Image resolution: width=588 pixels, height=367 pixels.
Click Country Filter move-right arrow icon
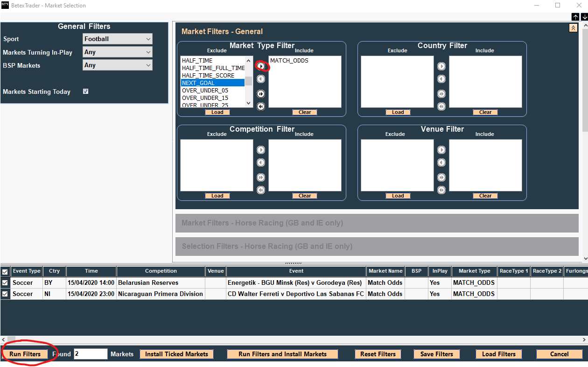(x=441, y=66)
